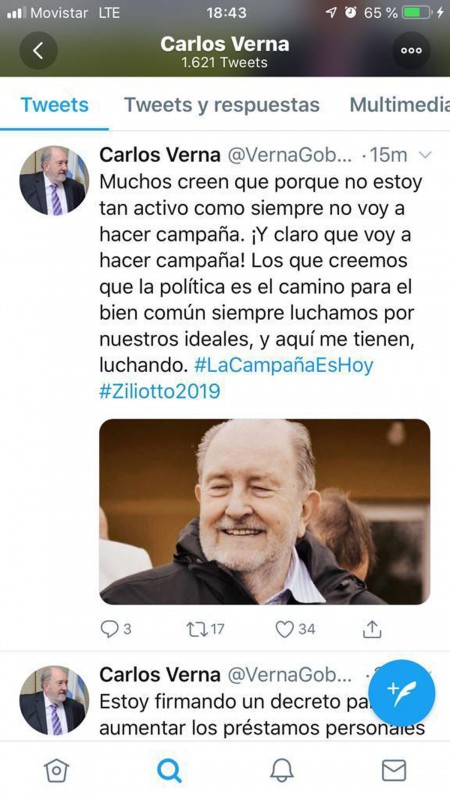The height and width of the screenshot is (800, 450).
Task: Switch to the Multimedia tab
Action: click(399, 105)
